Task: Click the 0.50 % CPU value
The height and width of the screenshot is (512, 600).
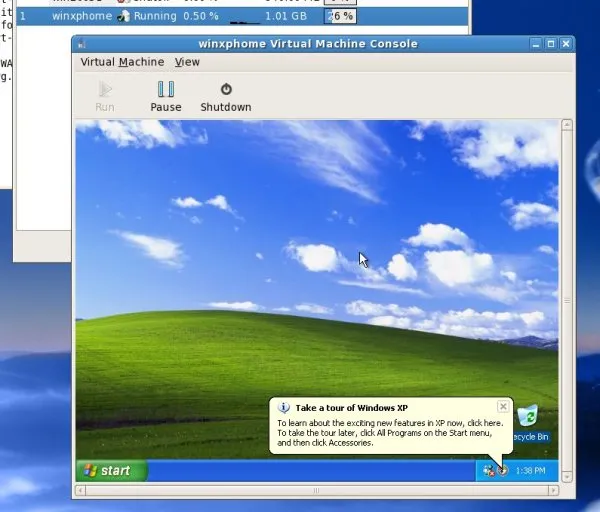Action: point(201,16)
